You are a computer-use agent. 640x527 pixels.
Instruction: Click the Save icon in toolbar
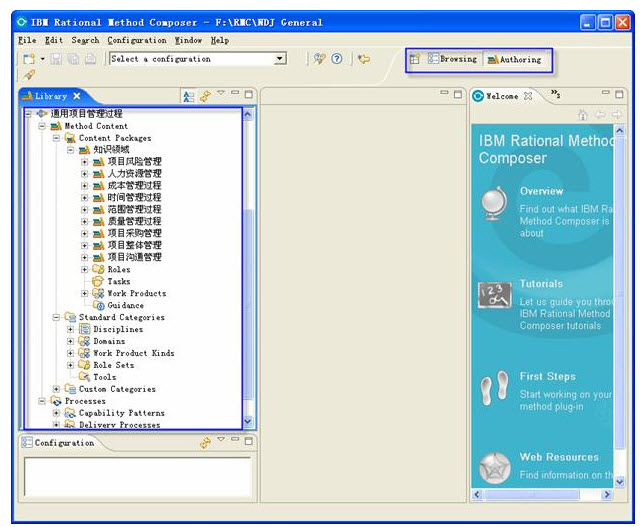pyautogui.click(x=57, y=59)
